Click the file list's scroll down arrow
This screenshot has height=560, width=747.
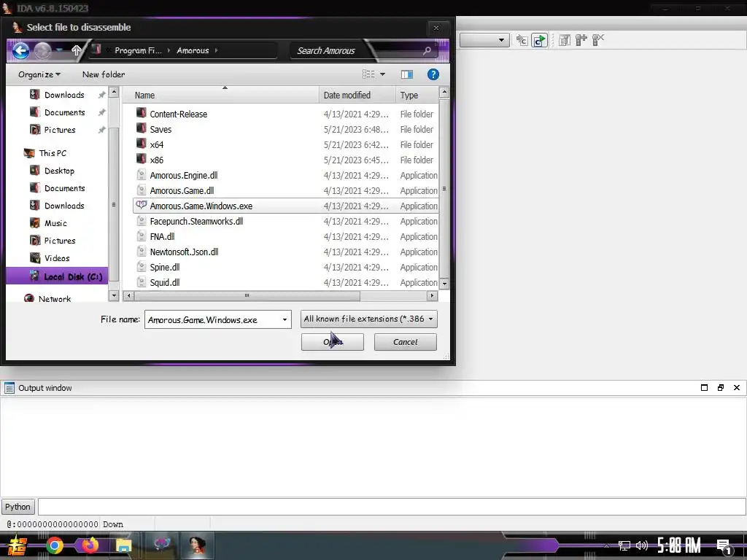pos(444,283)
